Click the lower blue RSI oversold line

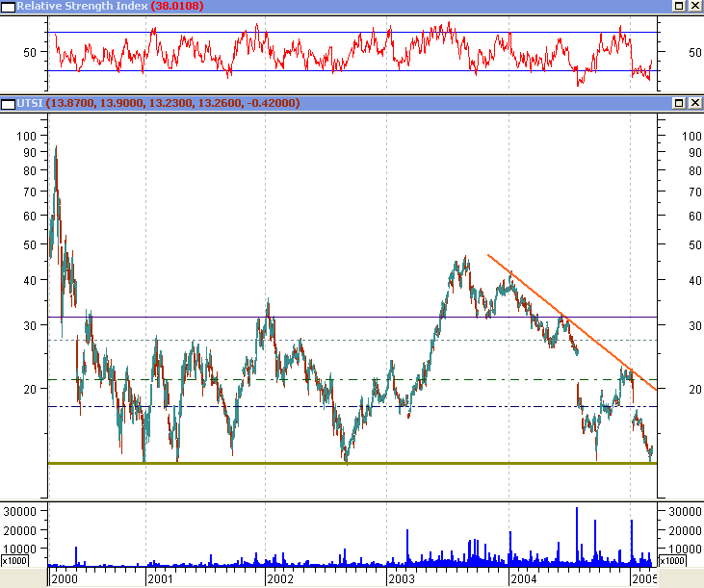point(352,70)
